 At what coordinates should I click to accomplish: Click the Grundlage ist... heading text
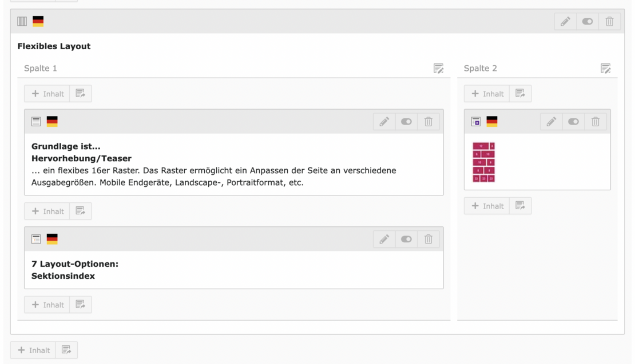66,147
